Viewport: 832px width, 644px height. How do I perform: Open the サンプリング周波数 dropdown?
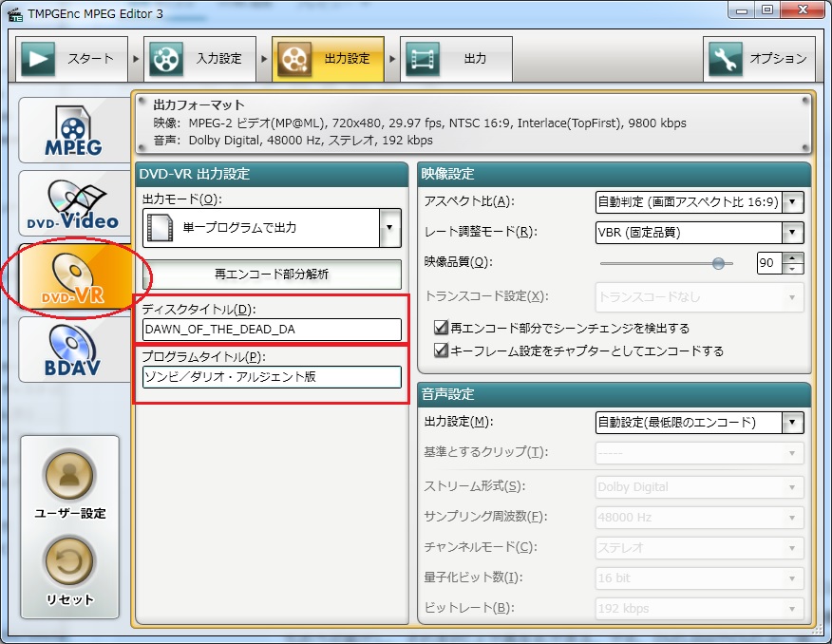(700, 518)
